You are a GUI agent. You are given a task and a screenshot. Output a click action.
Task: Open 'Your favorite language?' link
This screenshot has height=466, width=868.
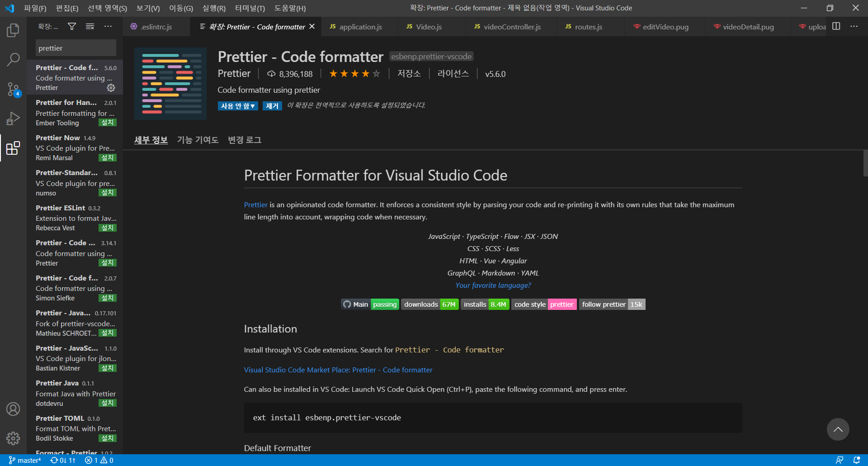tap(493, 285)
